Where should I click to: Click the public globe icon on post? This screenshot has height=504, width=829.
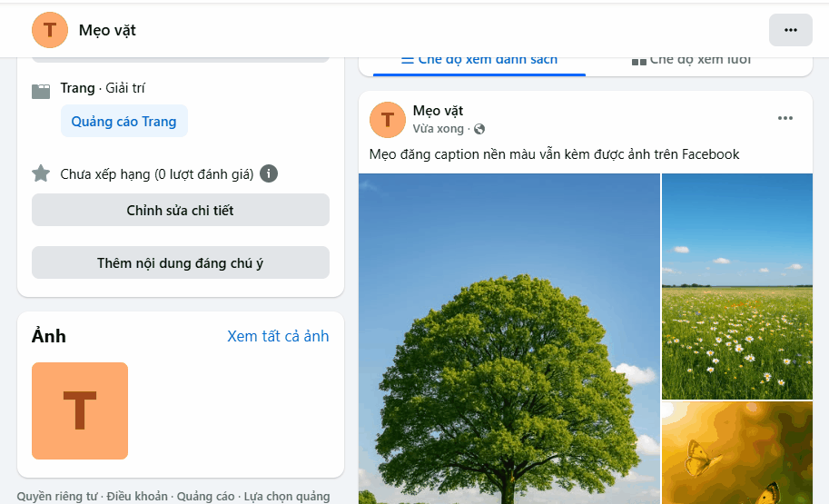(x=479, y=129)
